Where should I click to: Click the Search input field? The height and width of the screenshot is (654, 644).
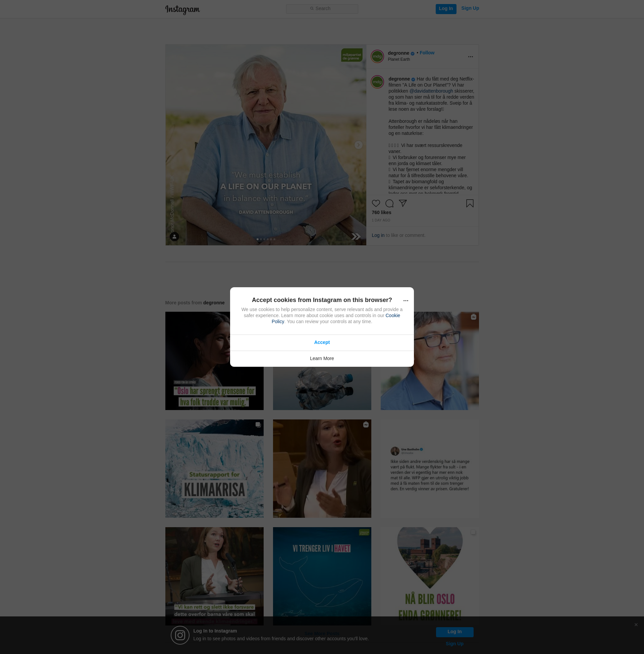(x=322, y=9)
